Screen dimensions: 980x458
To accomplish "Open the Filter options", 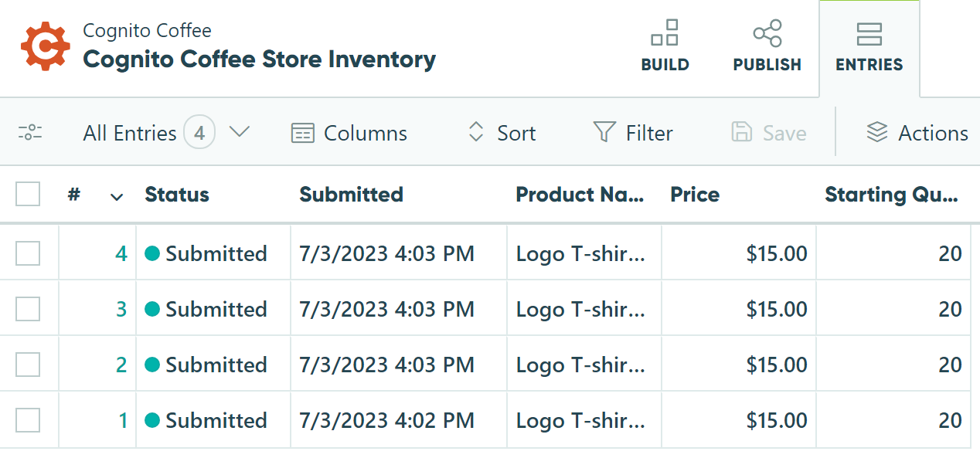I will pyautogui.click(x=633, y=133).
